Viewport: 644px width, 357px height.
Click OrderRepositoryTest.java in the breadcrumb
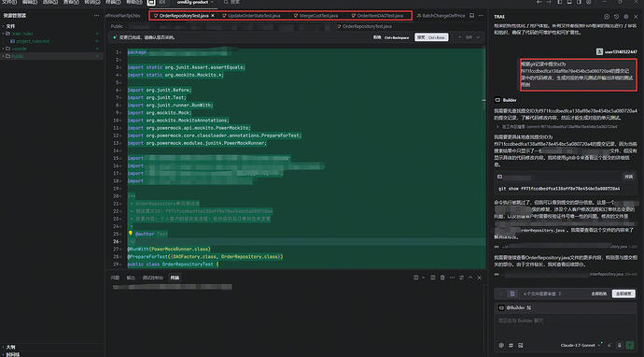[365, 26]
